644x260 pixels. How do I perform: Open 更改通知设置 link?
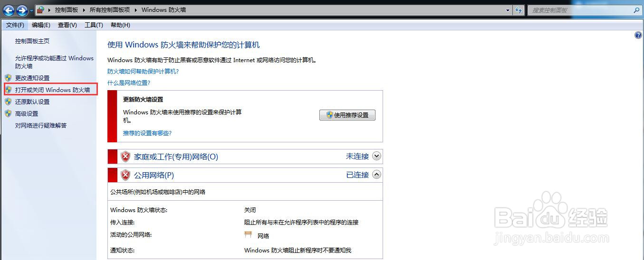click(32, 78)
